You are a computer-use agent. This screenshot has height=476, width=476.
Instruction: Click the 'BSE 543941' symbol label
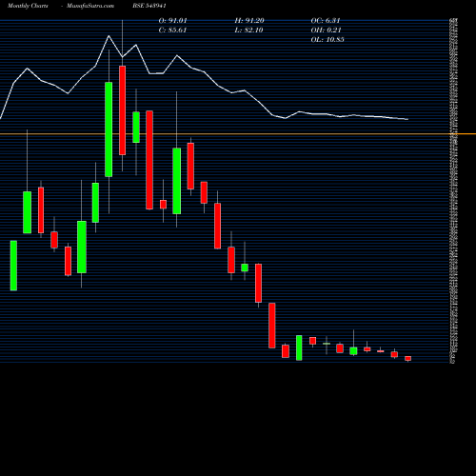pyautogui.click(x=149, y=6)
